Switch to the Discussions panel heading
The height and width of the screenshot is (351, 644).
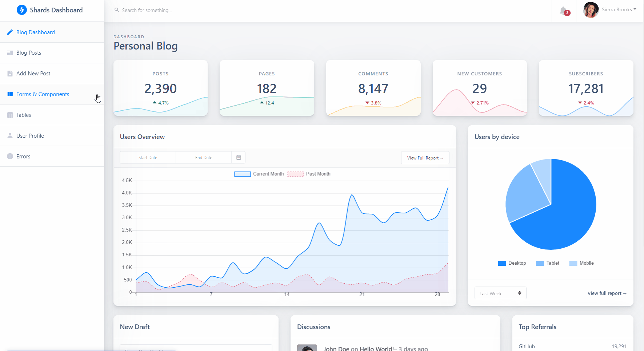313,327
